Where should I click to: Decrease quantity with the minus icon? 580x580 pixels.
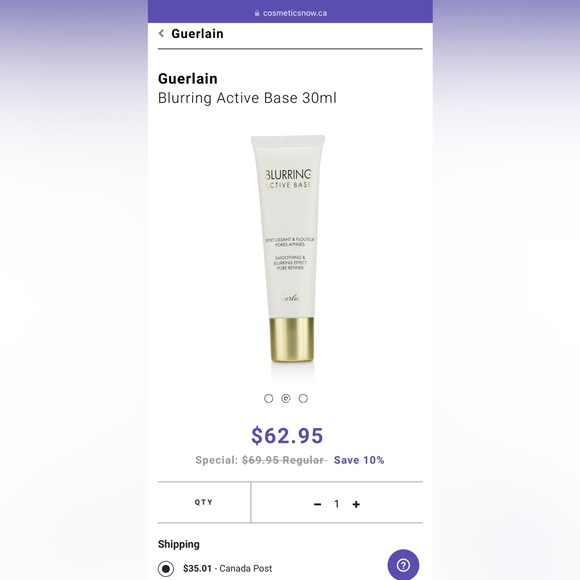tap(317, 504)
